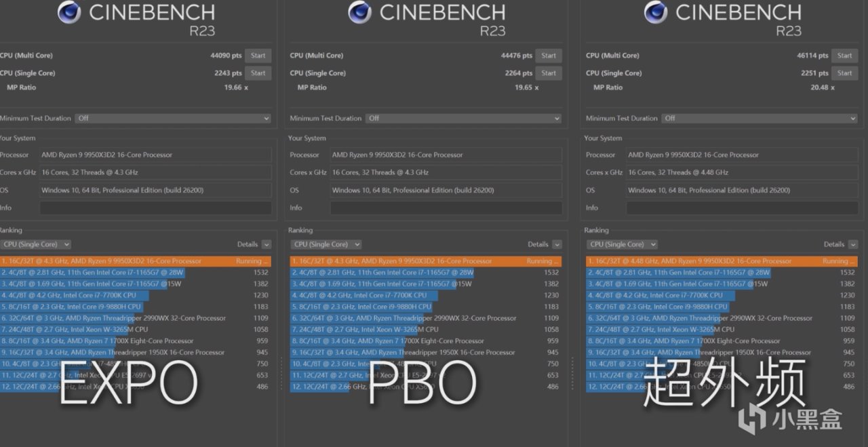This screenshot has width=868, height=447.
Task: Click the 20.48 x MP Ratio value
Action: pyautogui.click(x=822, y=88)
